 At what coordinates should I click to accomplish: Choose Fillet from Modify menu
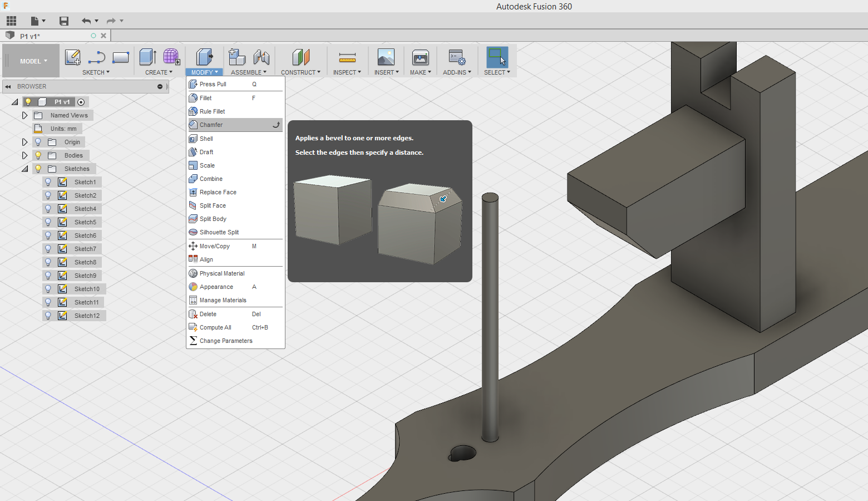pos(235,98)
